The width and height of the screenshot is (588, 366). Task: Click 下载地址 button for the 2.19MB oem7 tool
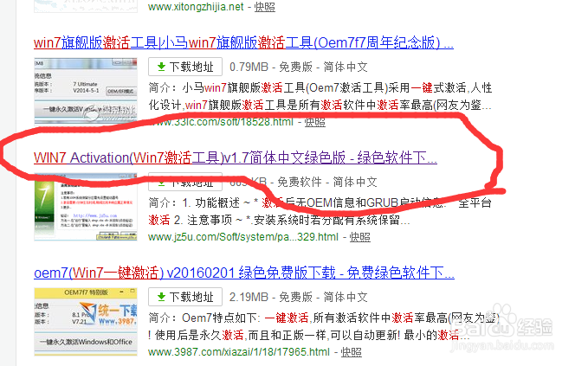[185, 297]
